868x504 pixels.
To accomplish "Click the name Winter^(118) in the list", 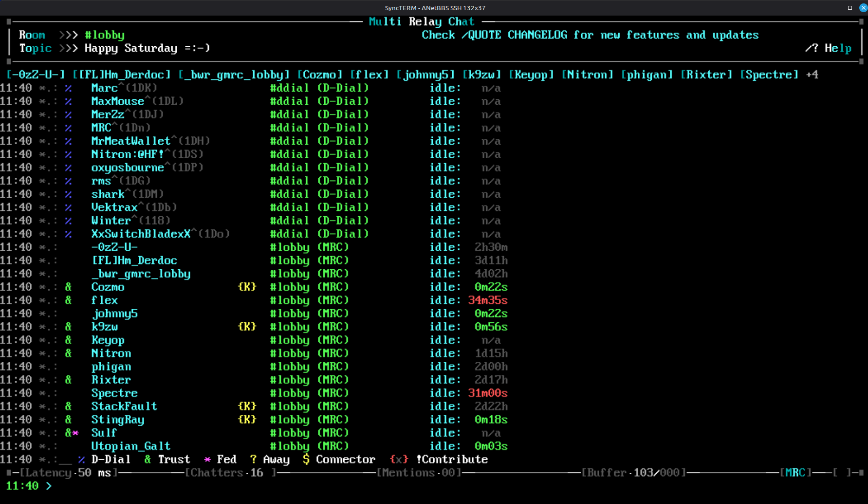I will coord(131,221).
